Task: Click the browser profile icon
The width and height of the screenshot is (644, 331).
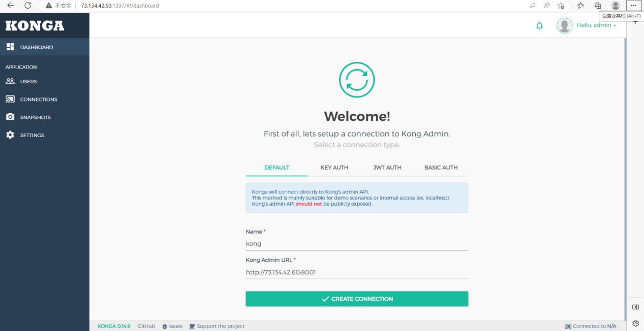Action: pyautogui.click(x=616, y=6)
